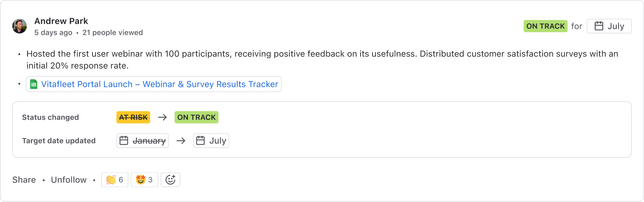Image resolution: width=644 pixels, height=202 pixels.
Task: Click the ON TRACK status badge in header
Action: pyautogui.click(x=545, y=26)
